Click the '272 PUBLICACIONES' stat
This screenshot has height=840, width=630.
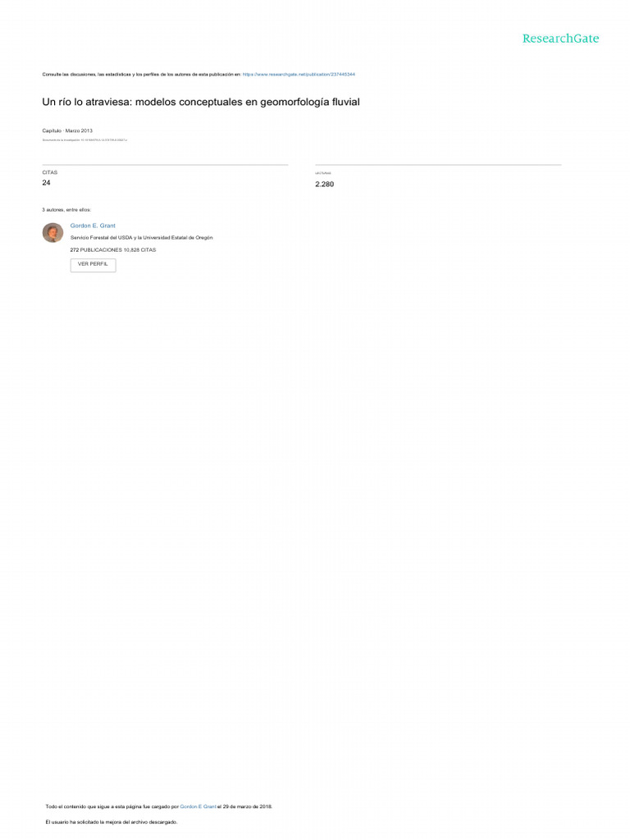96,249
